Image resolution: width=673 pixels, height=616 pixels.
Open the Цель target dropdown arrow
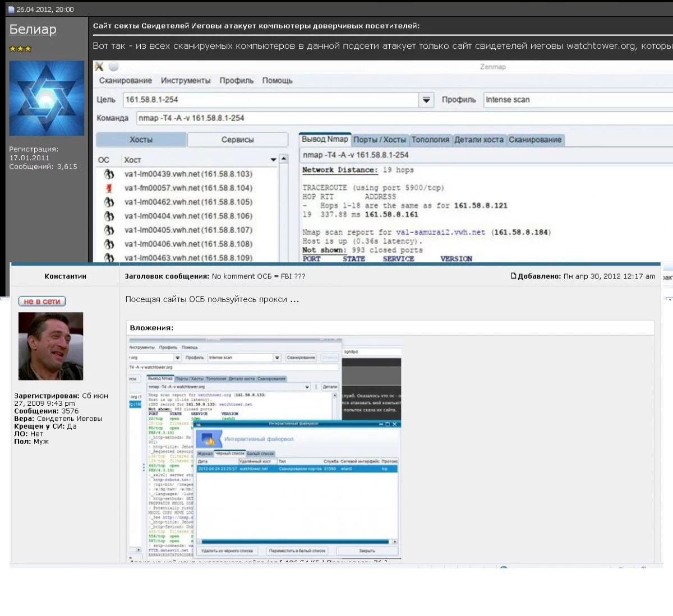point(426,100)
